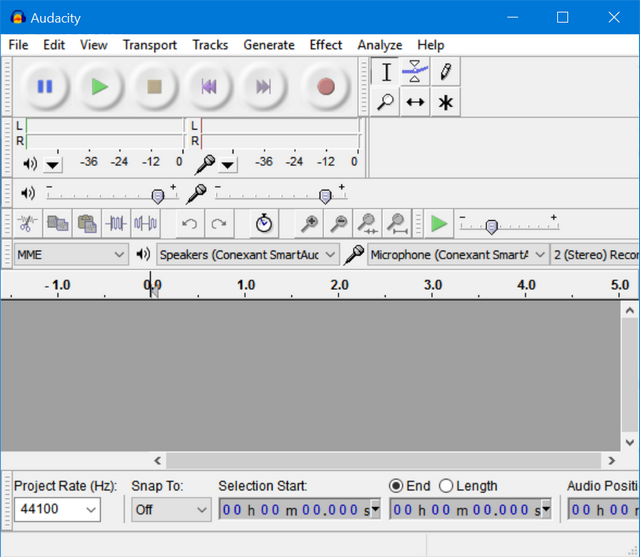Click the Redo arrow icon

tap(219, 224)
